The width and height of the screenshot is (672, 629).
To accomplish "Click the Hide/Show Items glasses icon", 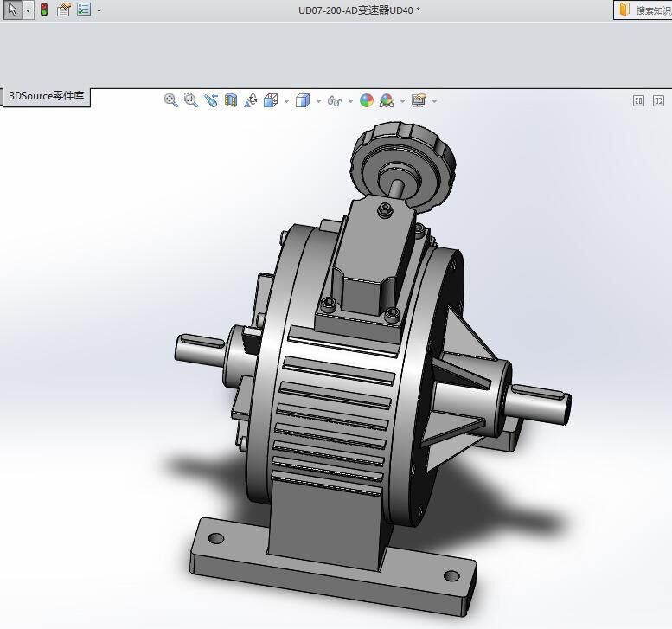I will pos(335,101).
